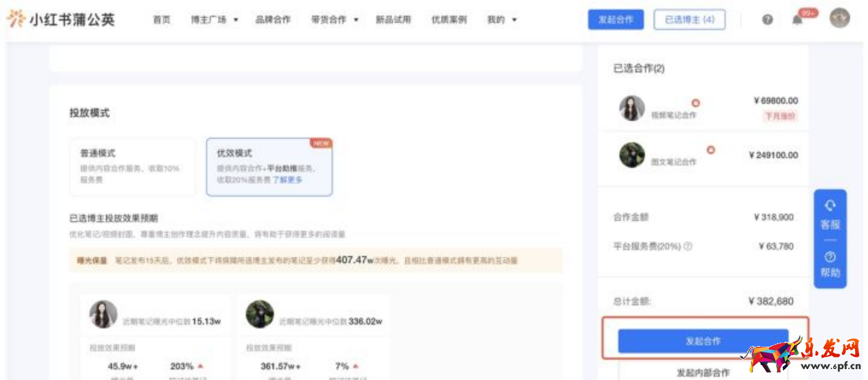The height and width of the screenshot is (380, 868).
Task: Click the 45.9w+ expected exposure value
Action: coord(123,366)
